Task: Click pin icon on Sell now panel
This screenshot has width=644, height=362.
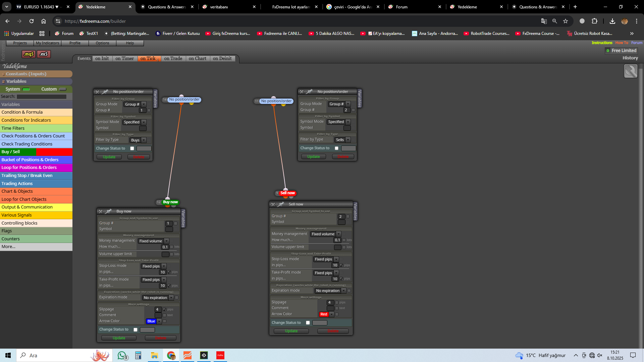Action: coord(281,204)
